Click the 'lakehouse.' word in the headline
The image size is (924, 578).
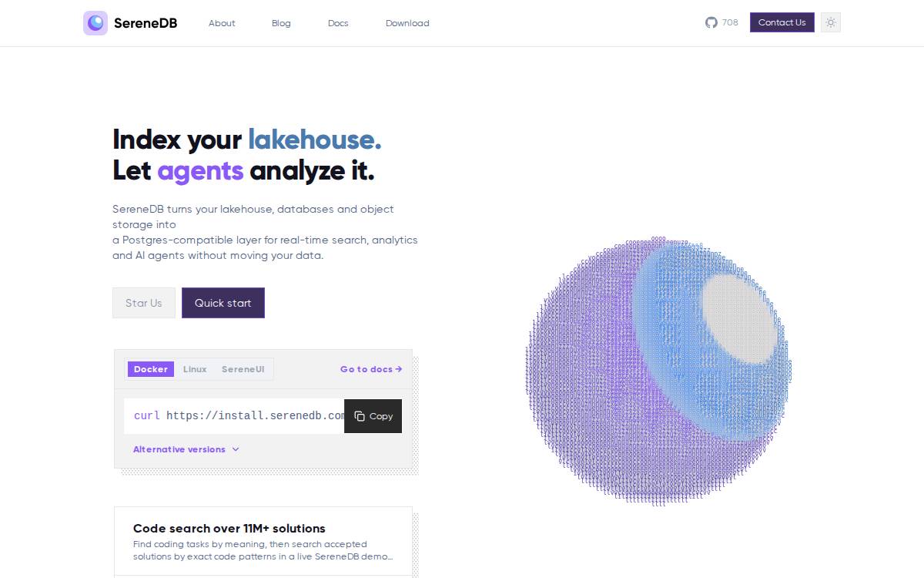coord(314,139)
